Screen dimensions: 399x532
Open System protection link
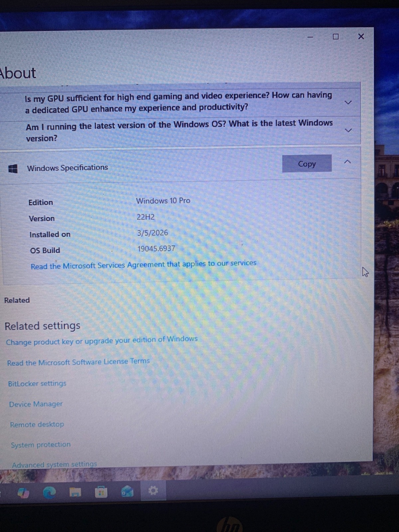tap(41, 445)
